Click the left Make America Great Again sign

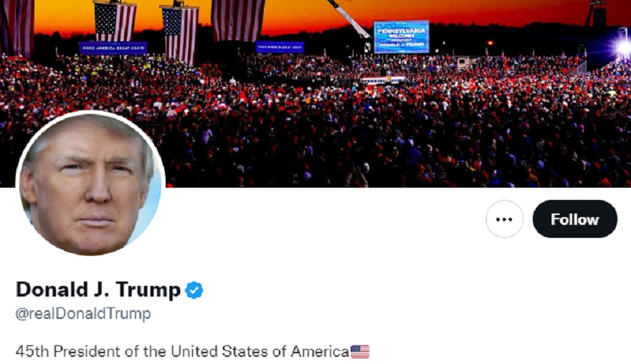pyautogui.click(x=113, y=48)
